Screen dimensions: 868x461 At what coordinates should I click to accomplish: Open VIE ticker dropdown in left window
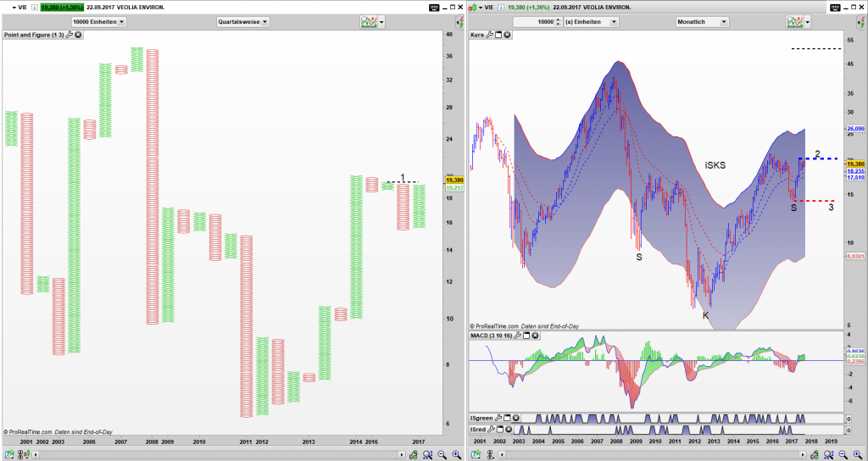15,7
